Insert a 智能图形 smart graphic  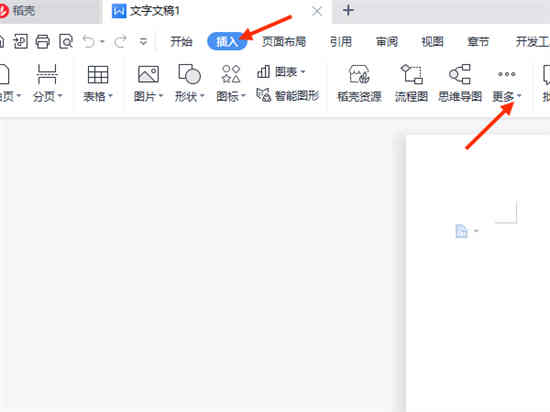point(288,95)
